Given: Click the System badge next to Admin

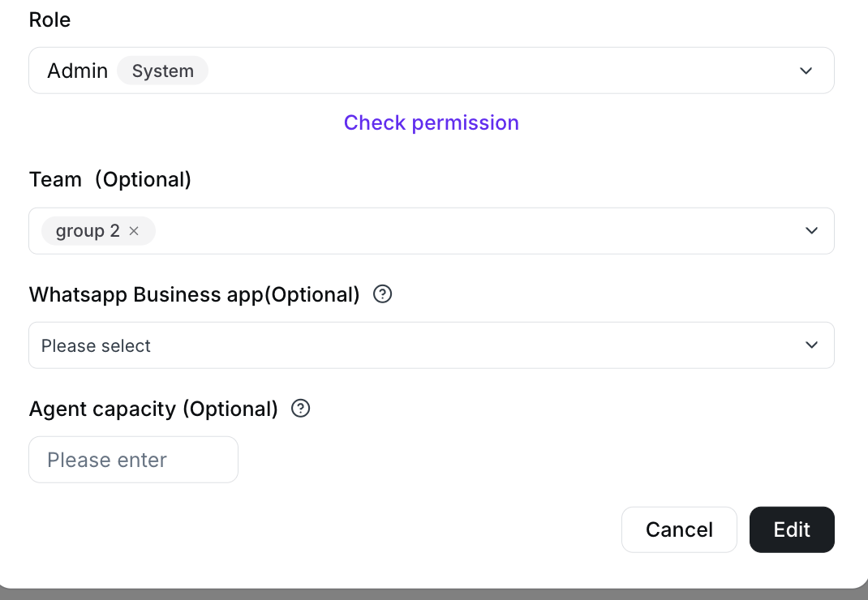Looking at the screenshot, I should pos(163,71).
